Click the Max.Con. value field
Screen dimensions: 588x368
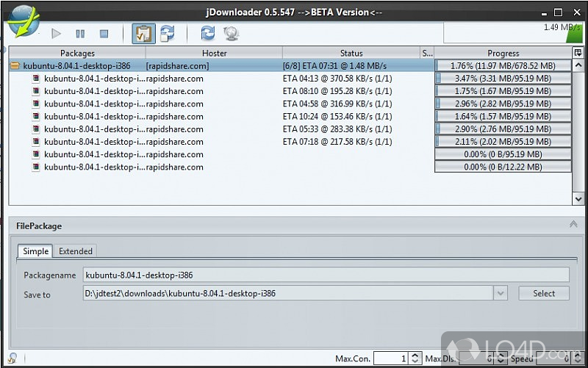tap(391, 358)
